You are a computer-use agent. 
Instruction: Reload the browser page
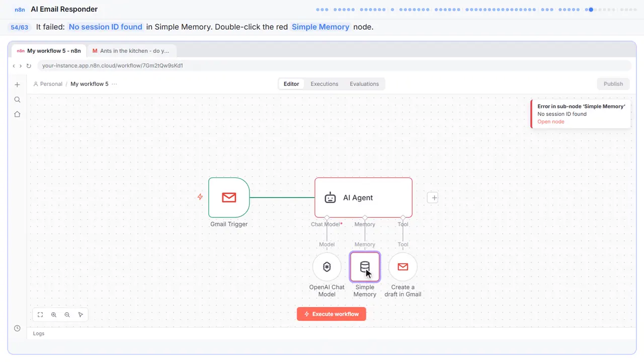29,66
